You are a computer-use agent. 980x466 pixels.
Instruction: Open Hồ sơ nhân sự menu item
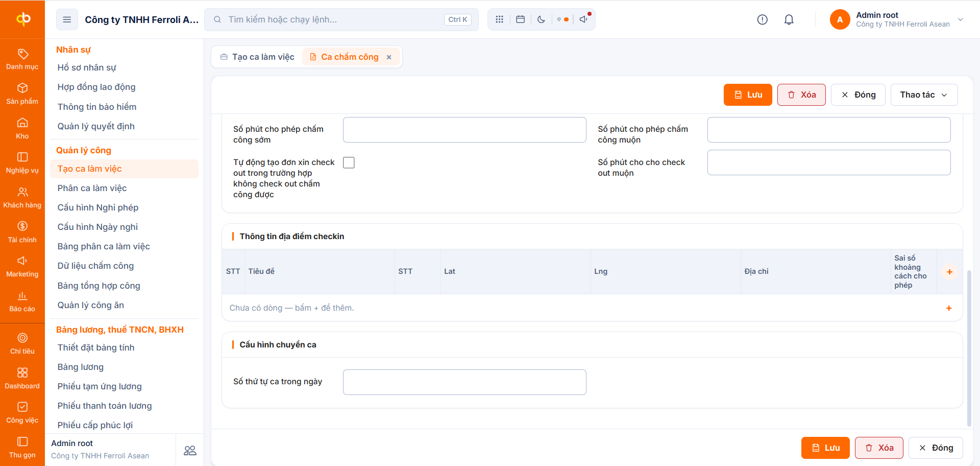[x=124, y=67]
